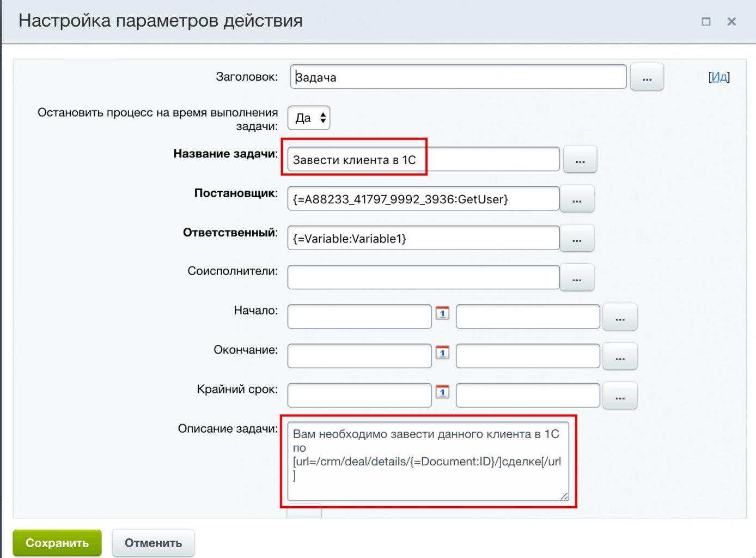Click inside the Заголовок input field
756x558 pixels.
click(x=458, y=77)
